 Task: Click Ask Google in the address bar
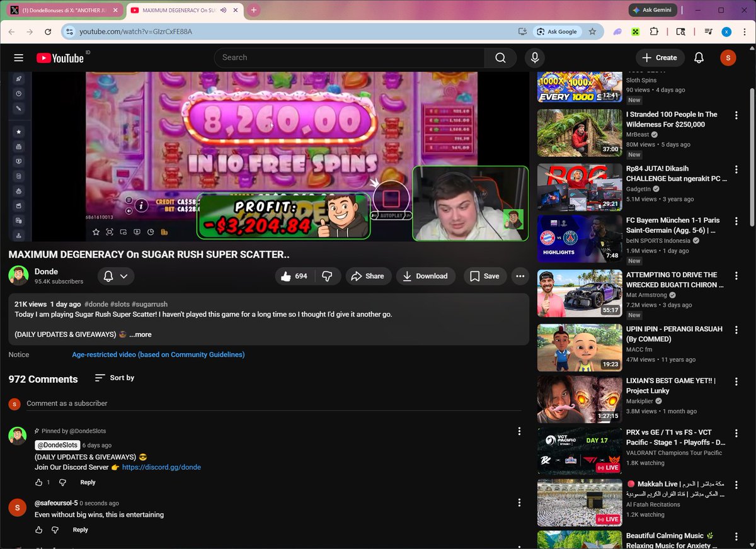pyautogui.click(x=557, y=31)
